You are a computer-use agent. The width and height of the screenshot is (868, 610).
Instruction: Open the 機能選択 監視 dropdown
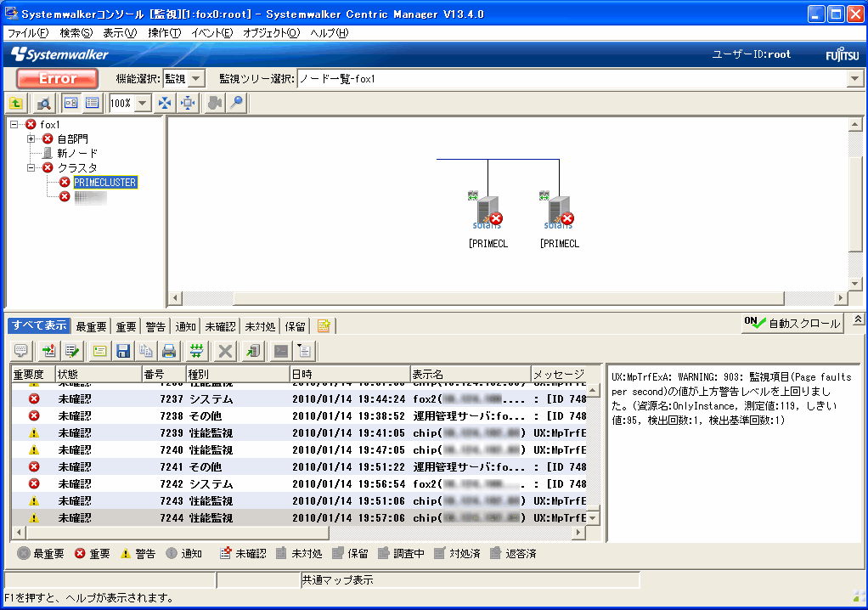pos(196,79)
